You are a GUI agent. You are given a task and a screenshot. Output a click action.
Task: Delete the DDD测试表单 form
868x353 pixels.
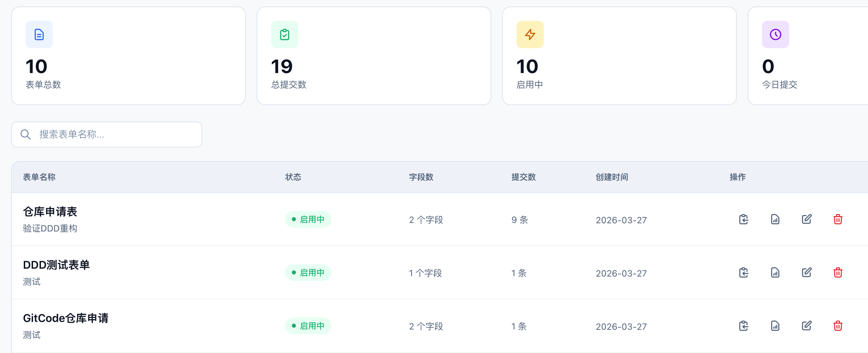click(x=838, y=272)
